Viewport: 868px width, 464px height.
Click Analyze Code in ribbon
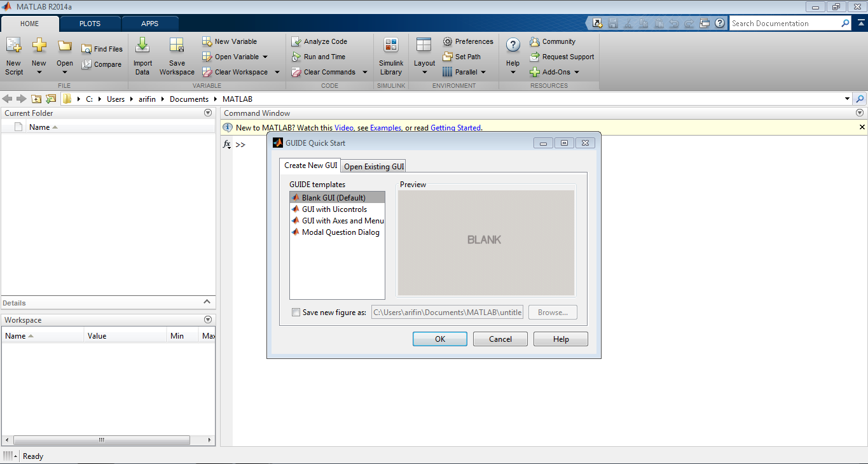click(x=319, y=41)
